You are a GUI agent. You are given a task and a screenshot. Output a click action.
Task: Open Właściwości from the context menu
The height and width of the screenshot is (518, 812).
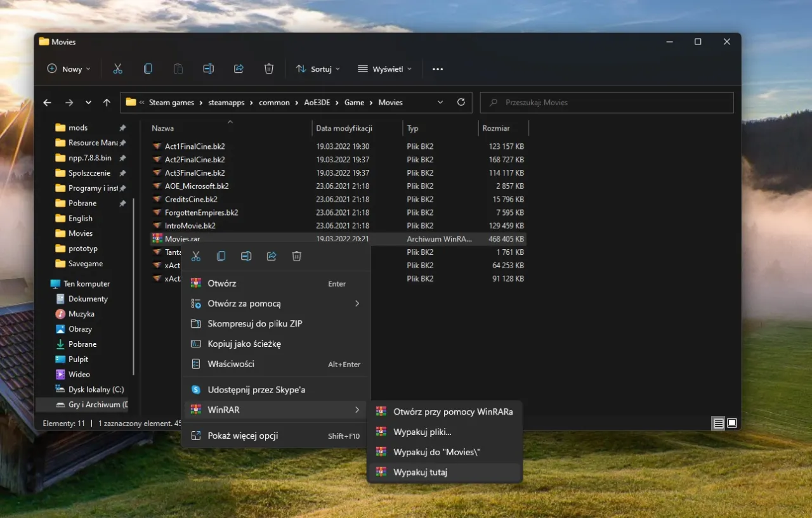(231, 364)
